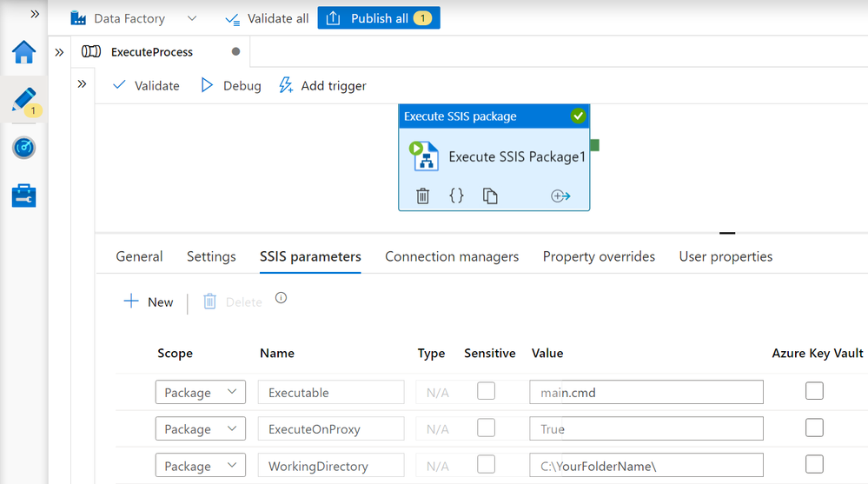Image resolution: width=868 pixels, height=484 pixels.
Task: Delete the SSIS activity via trash icon
Action: tap(423, 196)
